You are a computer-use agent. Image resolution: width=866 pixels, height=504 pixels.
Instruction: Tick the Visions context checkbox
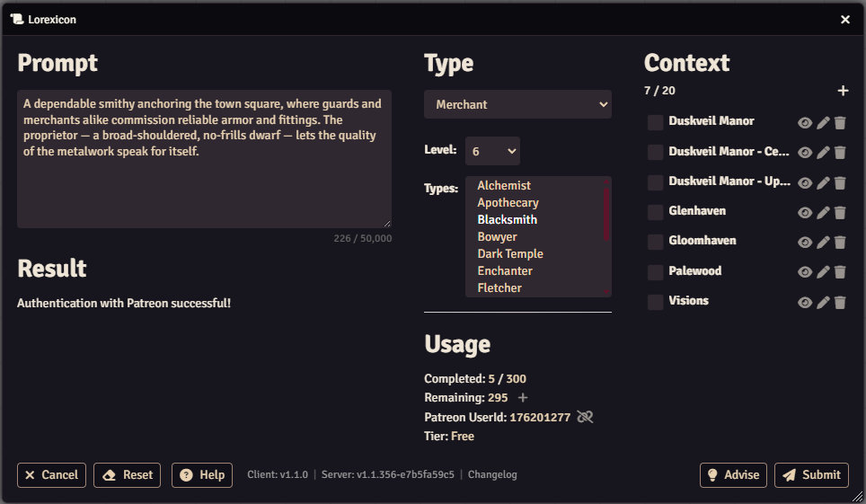click(656, 302)
